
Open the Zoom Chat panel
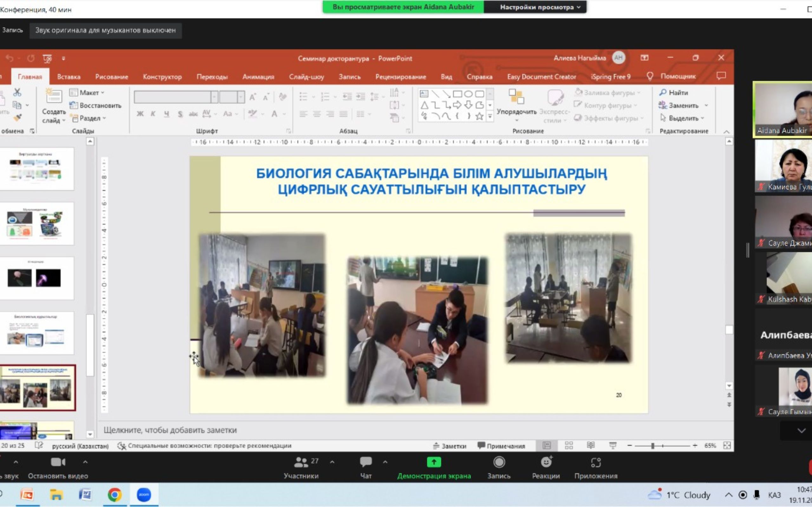(366, 462)
